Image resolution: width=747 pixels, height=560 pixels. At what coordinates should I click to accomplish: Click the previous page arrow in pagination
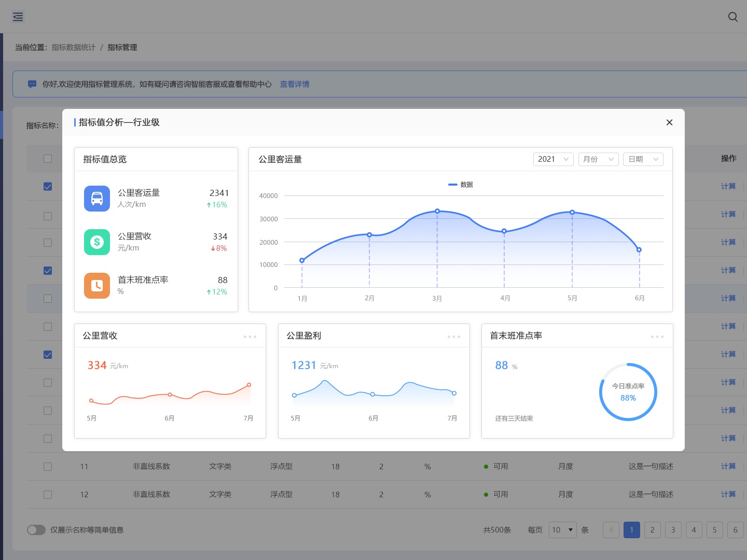click(611, 530)
